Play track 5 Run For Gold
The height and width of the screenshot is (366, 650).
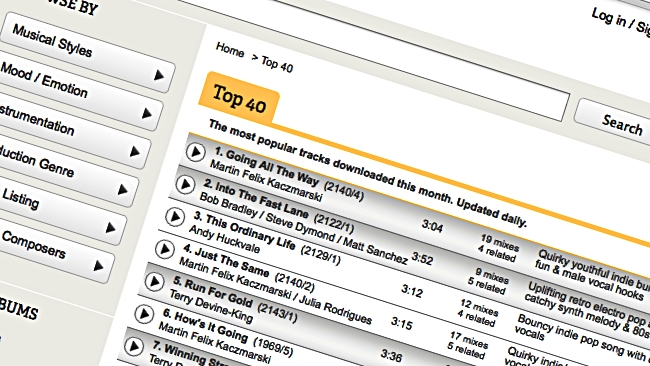154,282
